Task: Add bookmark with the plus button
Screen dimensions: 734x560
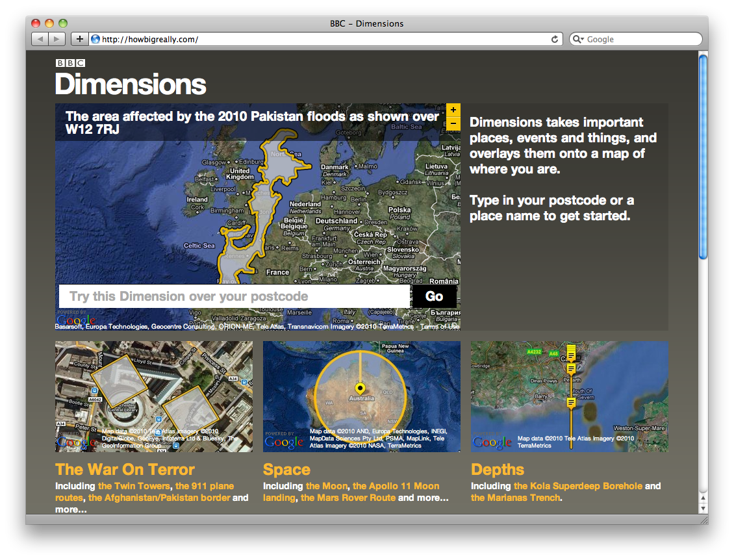Action: point(80,40)
